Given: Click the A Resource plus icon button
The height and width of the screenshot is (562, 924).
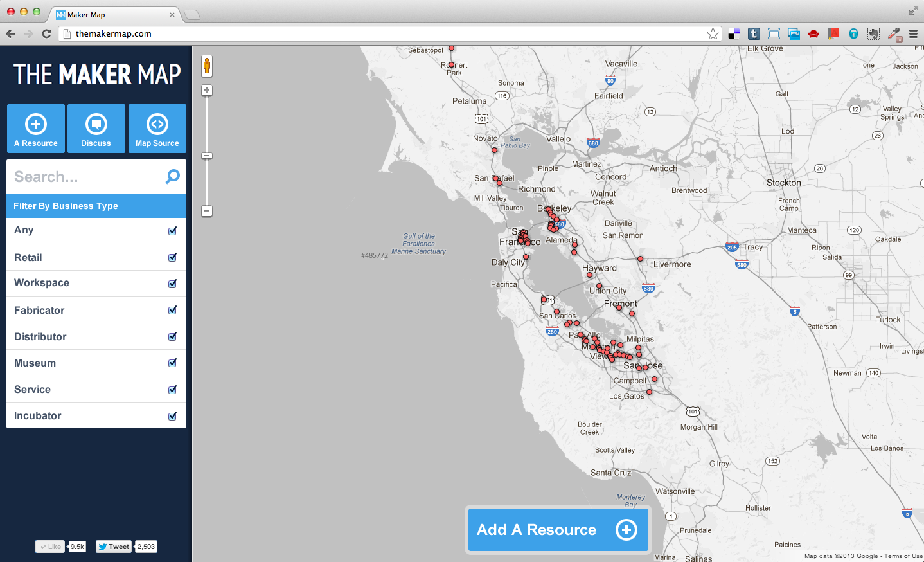Looking at the screenshot, I should click(x=36, y=129).
